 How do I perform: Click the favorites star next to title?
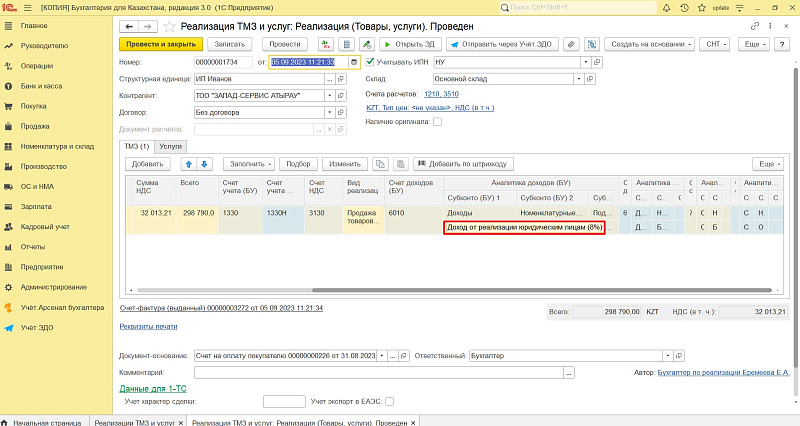(x=168, y=23)
